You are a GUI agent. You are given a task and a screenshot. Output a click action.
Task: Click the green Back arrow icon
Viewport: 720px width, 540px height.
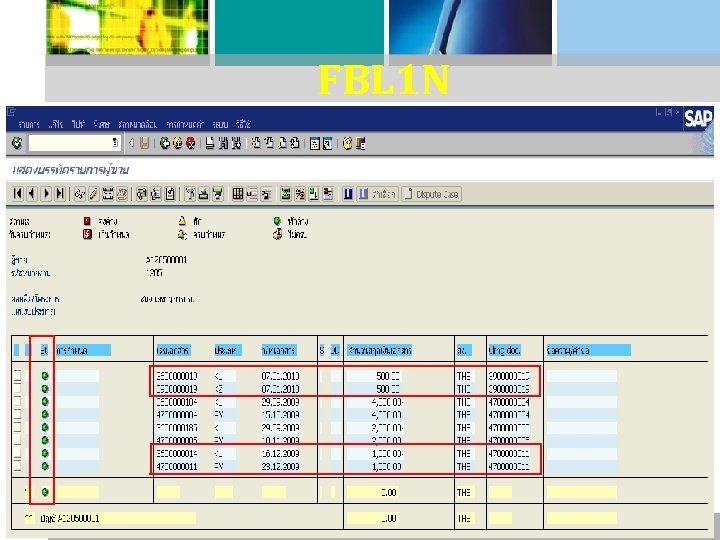[164, 143]
